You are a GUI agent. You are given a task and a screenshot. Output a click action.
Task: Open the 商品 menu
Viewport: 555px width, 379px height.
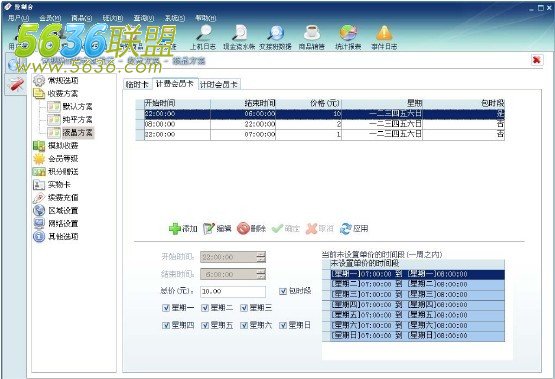coord(81,18)
